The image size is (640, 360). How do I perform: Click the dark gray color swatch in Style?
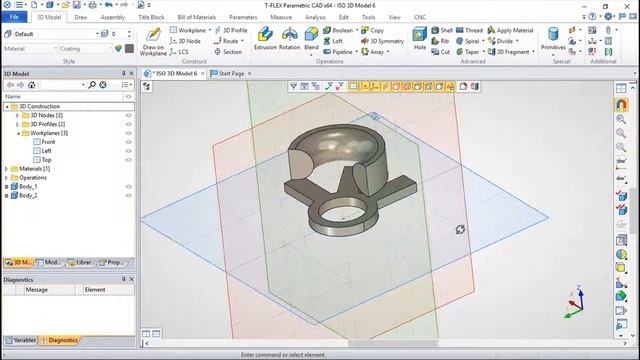click(129, 49)
